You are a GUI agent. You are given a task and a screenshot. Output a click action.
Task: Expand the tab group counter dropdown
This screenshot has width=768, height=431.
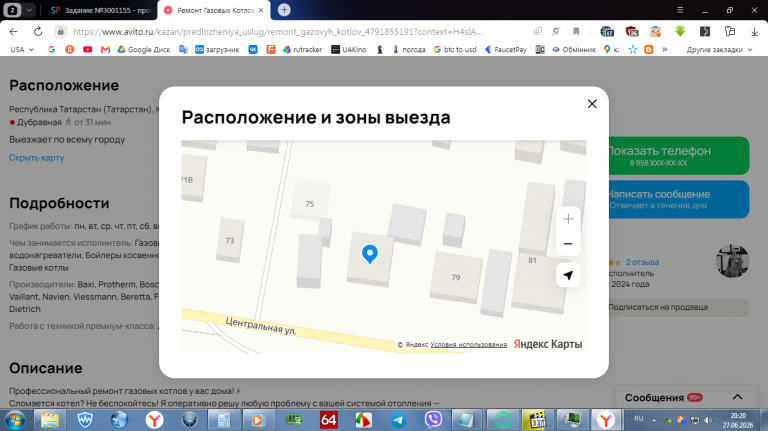click(x=29, y=10)
